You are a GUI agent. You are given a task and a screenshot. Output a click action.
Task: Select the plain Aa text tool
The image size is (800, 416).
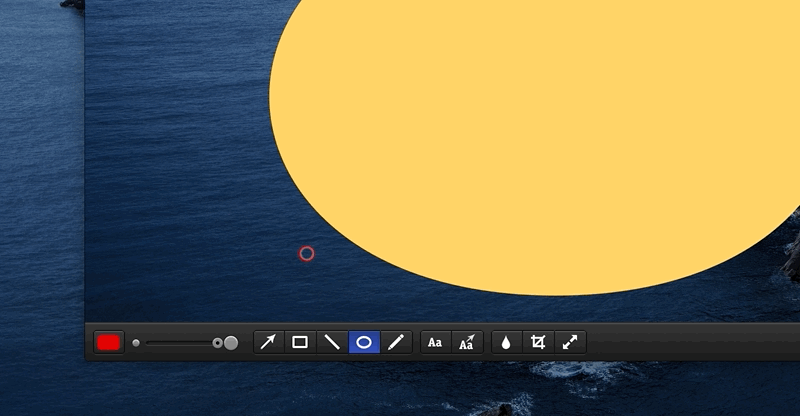pyautogui.click(x=435, y=342)
